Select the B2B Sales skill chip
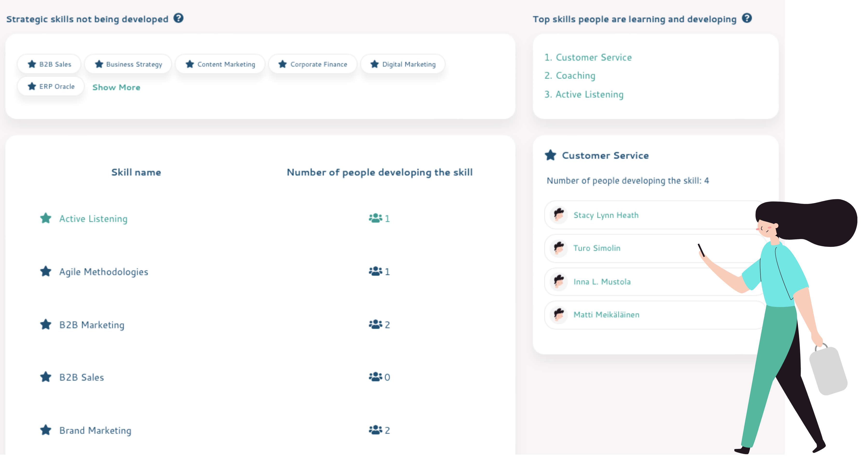The width and height of the screenshot is (868, 456). click(49, 64)
